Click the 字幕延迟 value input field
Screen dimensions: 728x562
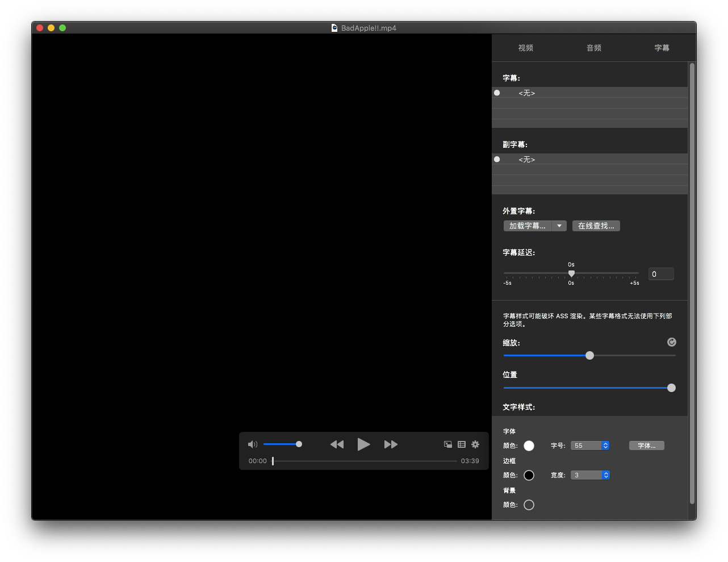tap(661, 274)
